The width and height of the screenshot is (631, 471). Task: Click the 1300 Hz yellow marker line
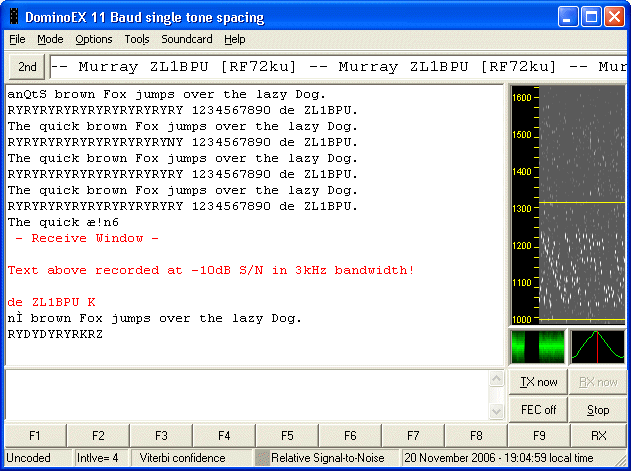point(582,202)
